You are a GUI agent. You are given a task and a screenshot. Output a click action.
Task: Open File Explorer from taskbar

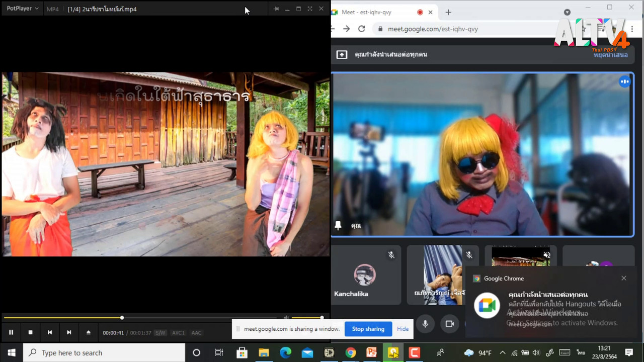(x=264, y=352)
